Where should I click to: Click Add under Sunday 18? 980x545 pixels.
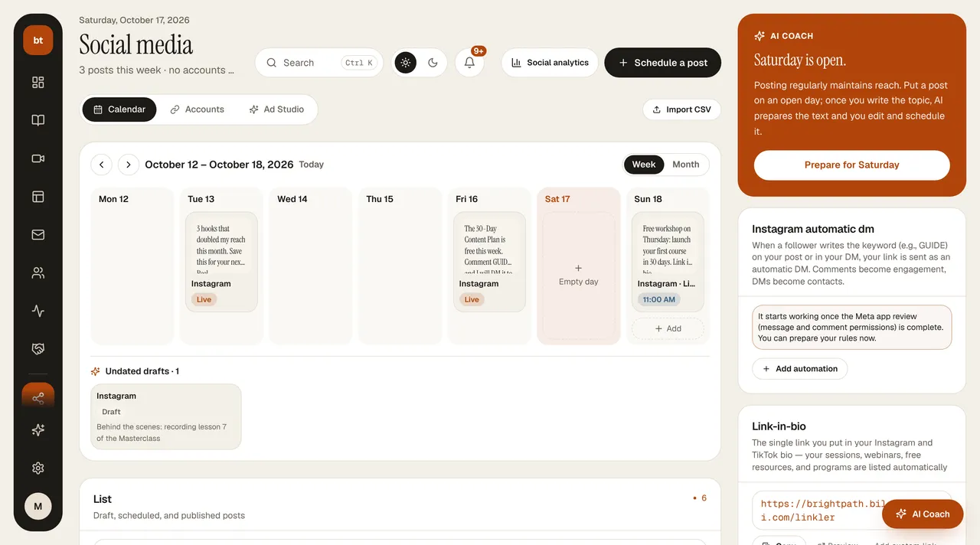(668, 328)
